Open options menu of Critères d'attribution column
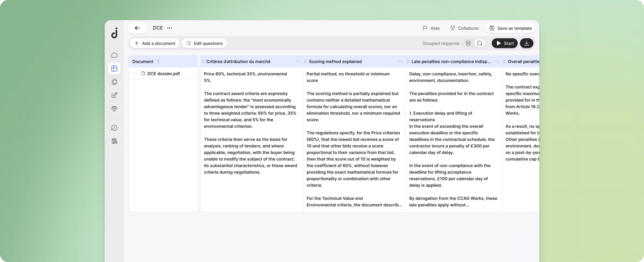The height and width of the screenshot is (262, 644). coord(298,61)
